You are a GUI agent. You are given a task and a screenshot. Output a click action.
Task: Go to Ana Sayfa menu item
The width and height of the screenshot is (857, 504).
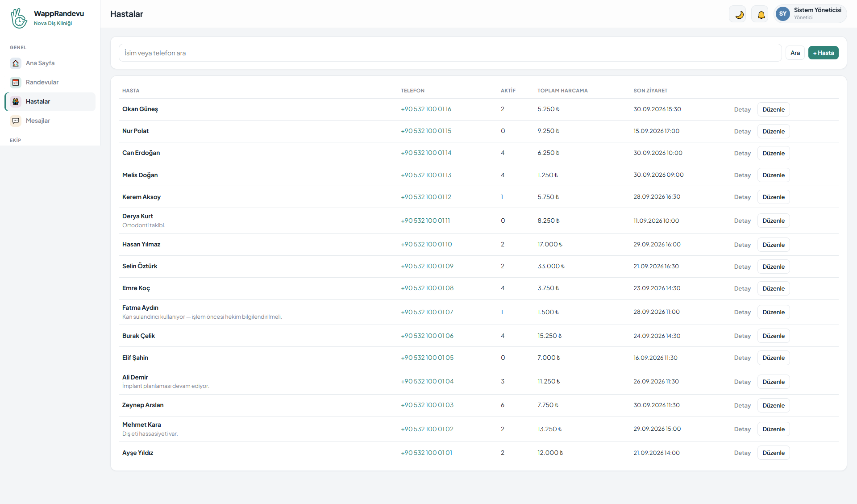pyautogui.click(x=50, y=63)
